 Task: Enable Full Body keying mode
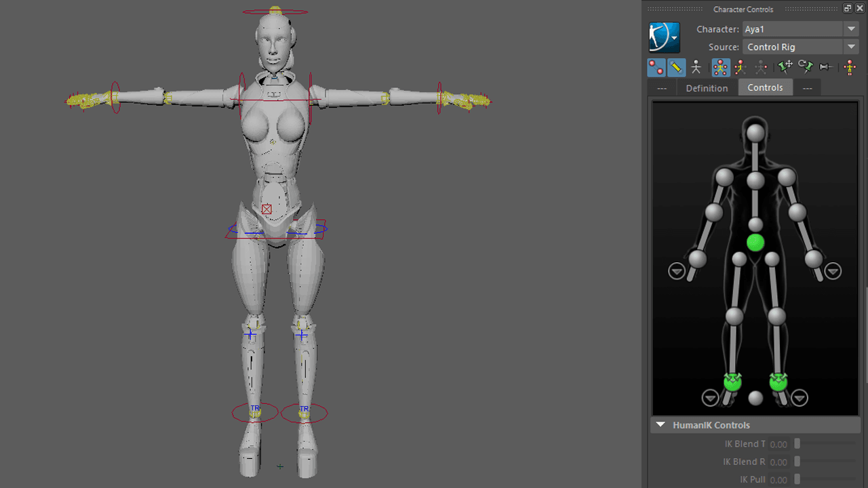point(655,67)
